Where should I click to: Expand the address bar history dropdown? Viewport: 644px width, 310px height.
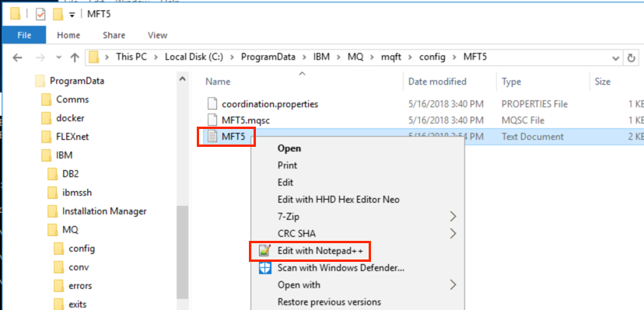616,57
